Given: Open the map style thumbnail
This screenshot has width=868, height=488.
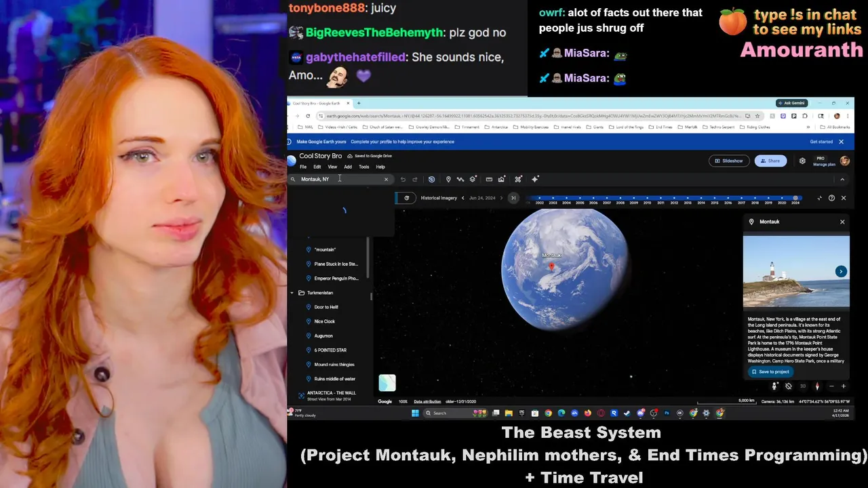Looking at the screenshot, I should pyautogui.click(x=387, y=383).
